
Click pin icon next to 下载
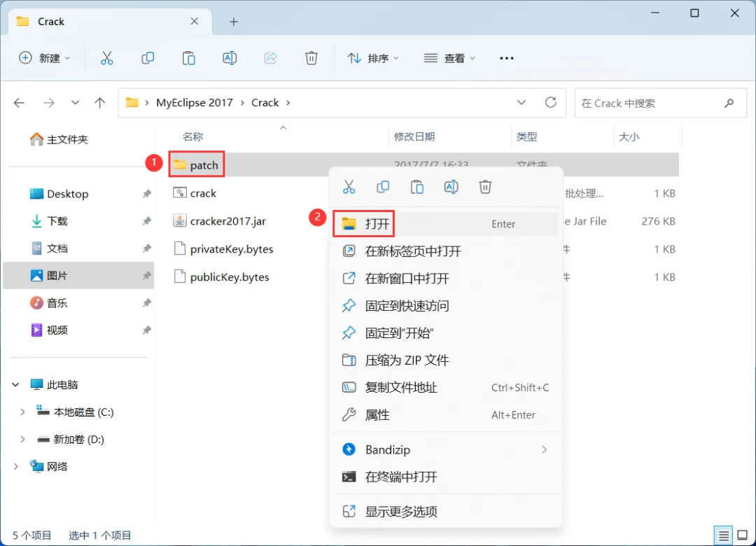pos(146,221)
